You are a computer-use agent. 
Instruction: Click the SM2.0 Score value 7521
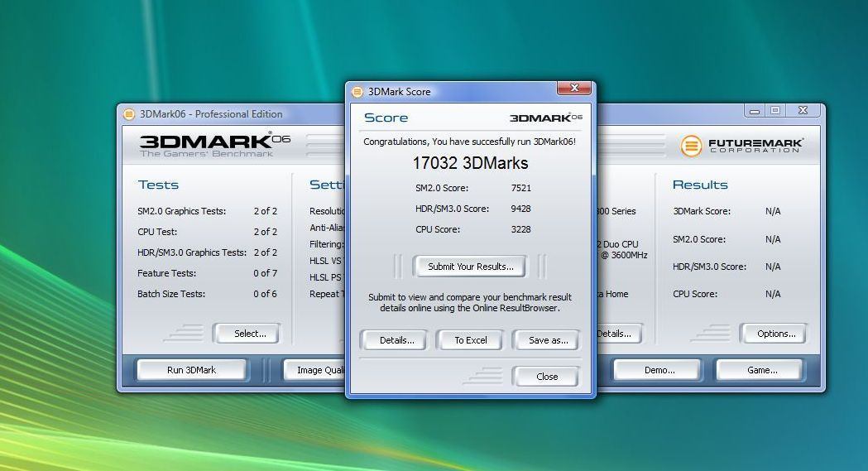[x=521, y=188]
